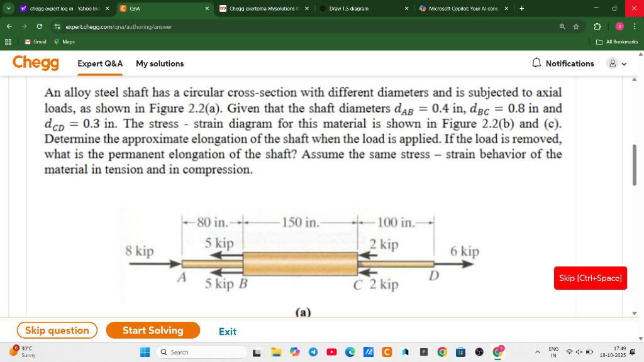Open the Notifications bell
Screen dimensions: 644x362
tap(536, 63)
